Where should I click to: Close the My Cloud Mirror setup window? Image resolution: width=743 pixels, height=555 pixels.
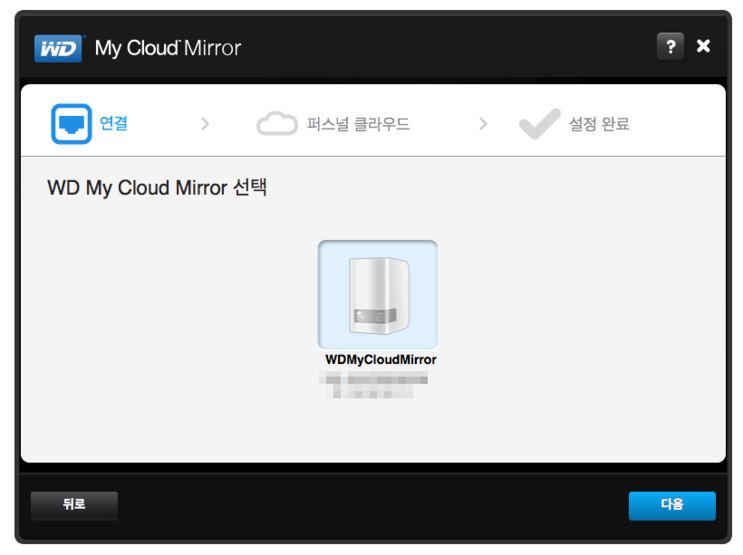pyautogui.click(x=703, y=46)
